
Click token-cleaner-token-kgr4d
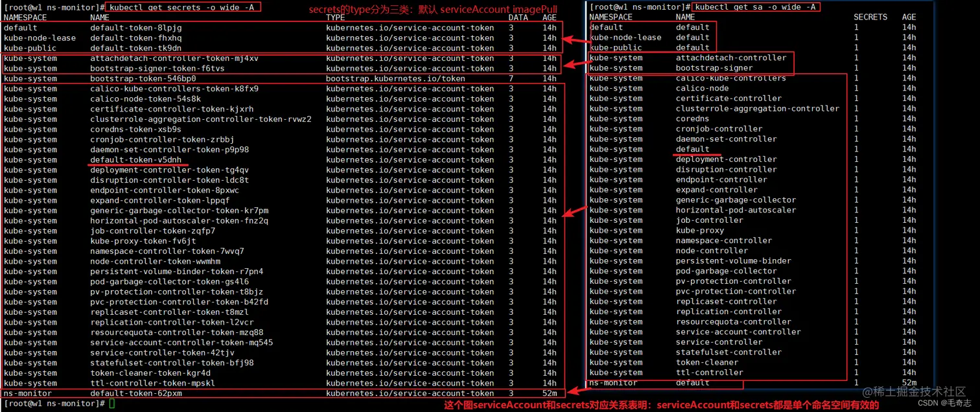coord(150,373)
